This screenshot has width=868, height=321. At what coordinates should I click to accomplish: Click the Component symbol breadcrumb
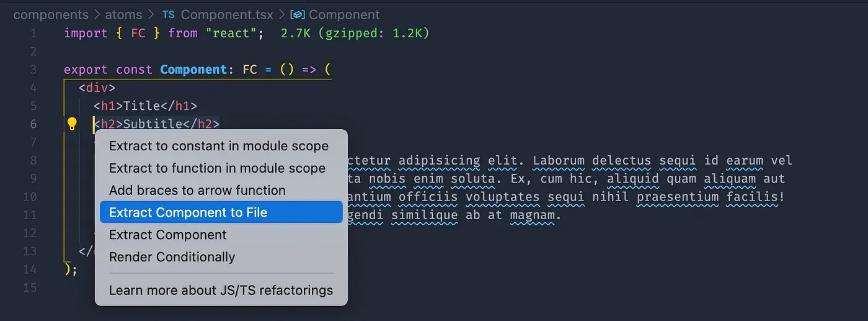point(344,14)
